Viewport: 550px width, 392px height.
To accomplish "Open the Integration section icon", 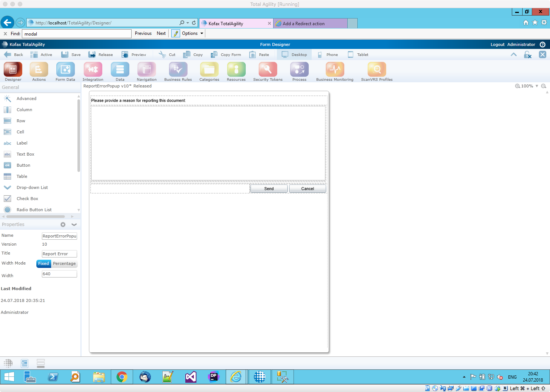I will click(x=93, y=70).
